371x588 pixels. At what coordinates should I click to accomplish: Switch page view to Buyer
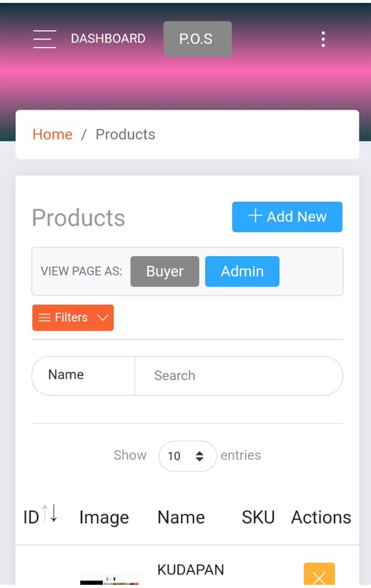click(x=165, y=271)
